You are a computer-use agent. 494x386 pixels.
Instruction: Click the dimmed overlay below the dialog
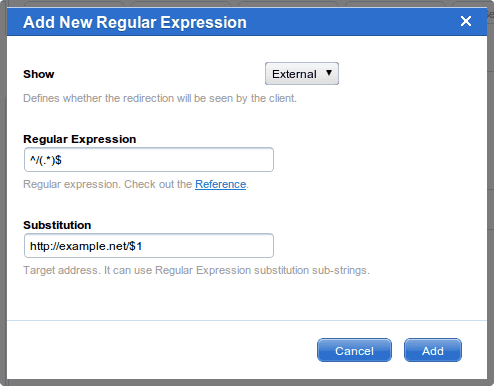coord(247,383)
